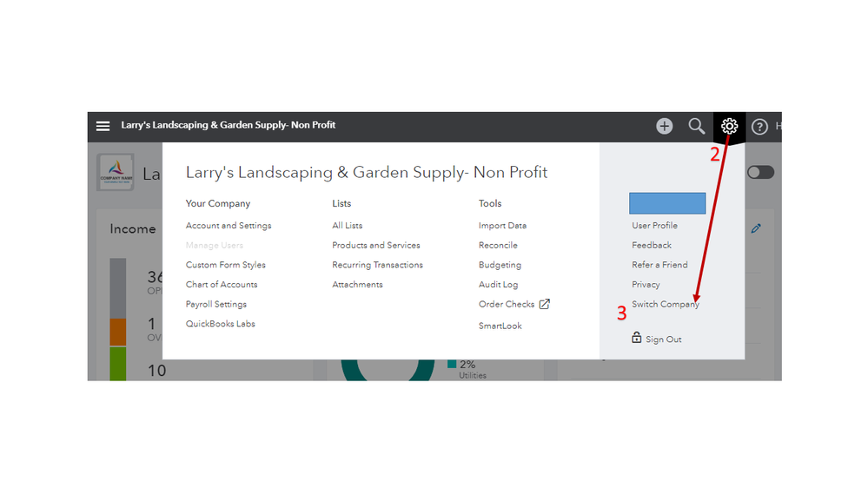Toggle the dashboard privacy switch

[760, 173]
